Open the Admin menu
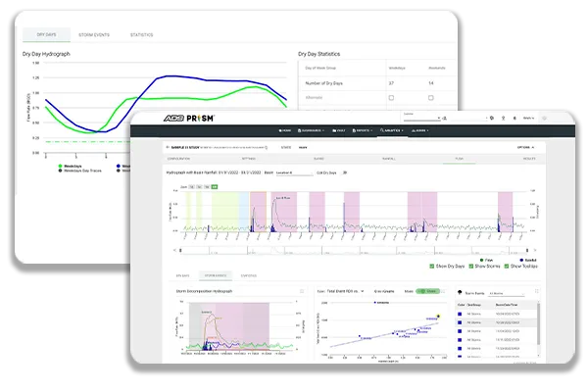This screenshot has height=392, width=588. (419, 130)
